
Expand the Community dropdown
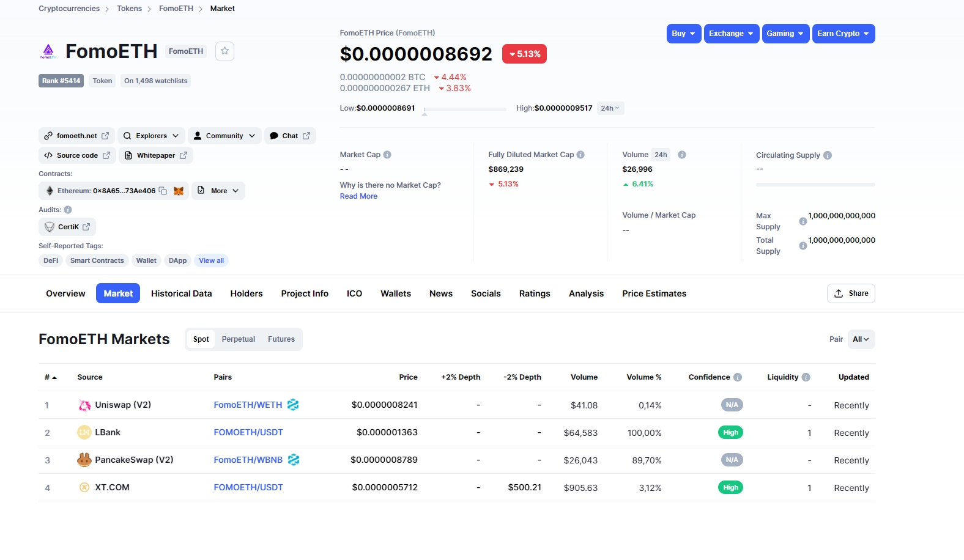click(224, 136)
